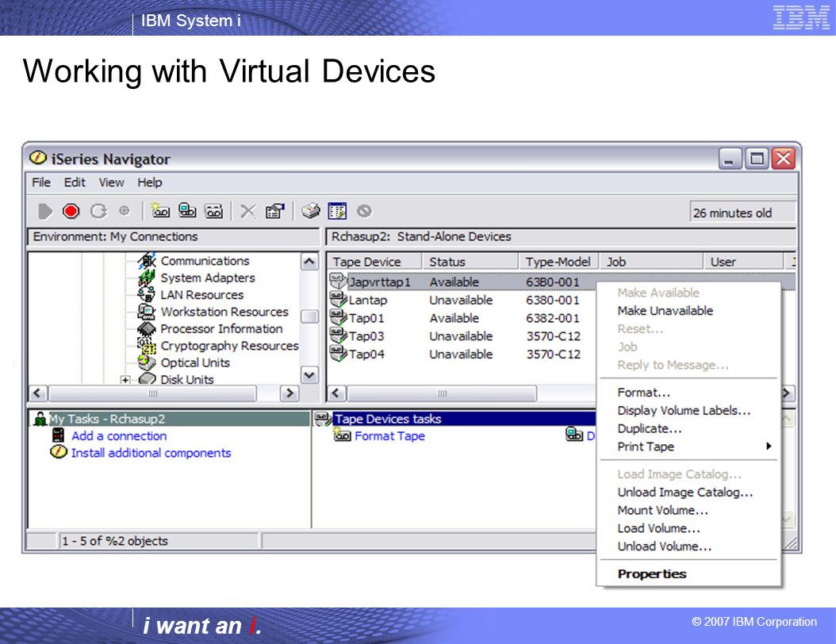Select Unload Volume... in the context menu
Screen dimensions: 836x644
click(x=665, y=546)
